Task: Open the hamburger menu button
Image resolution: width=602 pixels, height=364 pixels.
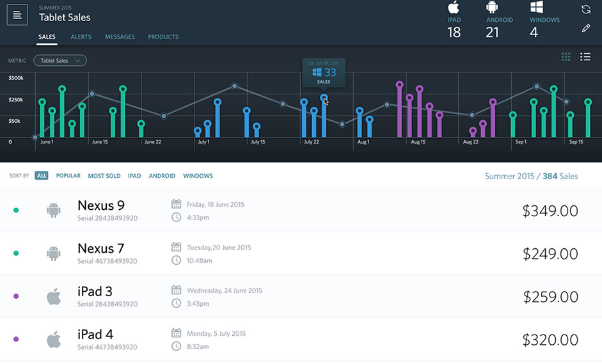Action: pos(17,15)
